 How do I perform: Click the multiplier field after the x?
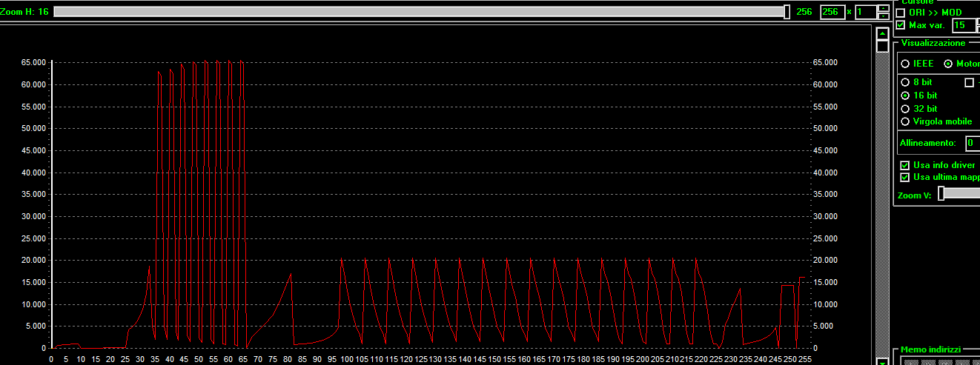pos(865,13)
